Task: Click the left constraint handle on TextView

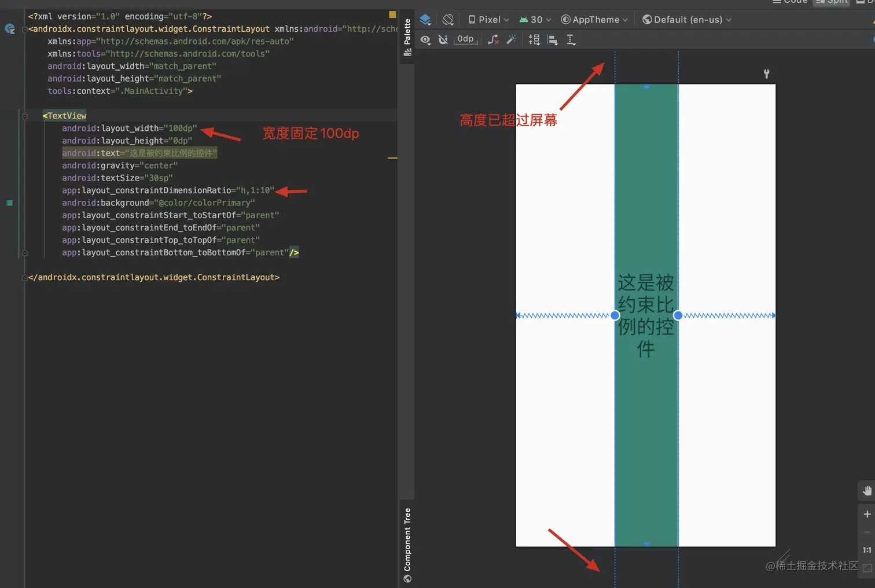Action: pyautogui.click(x=615, y=315)
